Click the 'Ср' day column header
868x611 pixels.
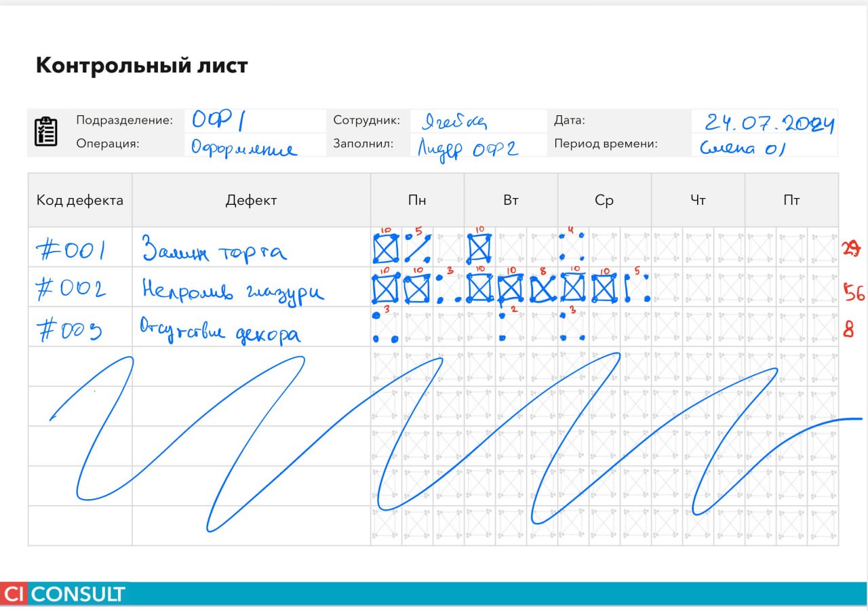[604, 200]
